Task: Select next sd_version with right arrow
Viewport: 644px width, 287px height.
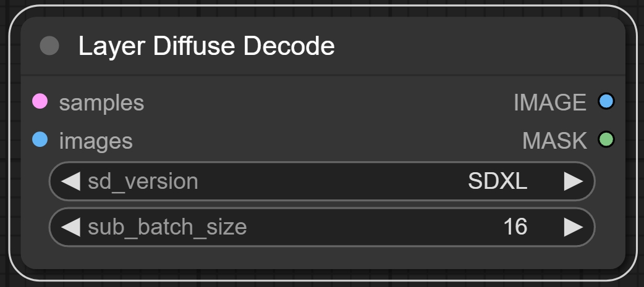Action: click(573, 181)
